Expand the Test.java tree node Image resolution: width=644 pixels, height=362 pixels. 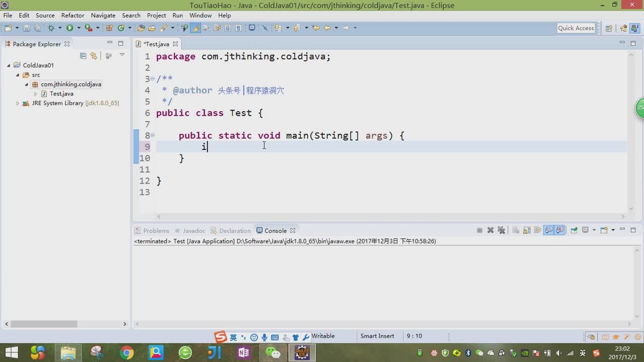[x=36, y=94]
